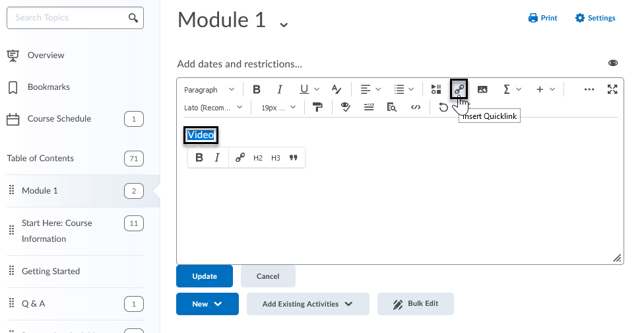644x333 pixels.
Task: Click the Insert Quicklink toolbar icon
Action: click(x=459, y=89)
